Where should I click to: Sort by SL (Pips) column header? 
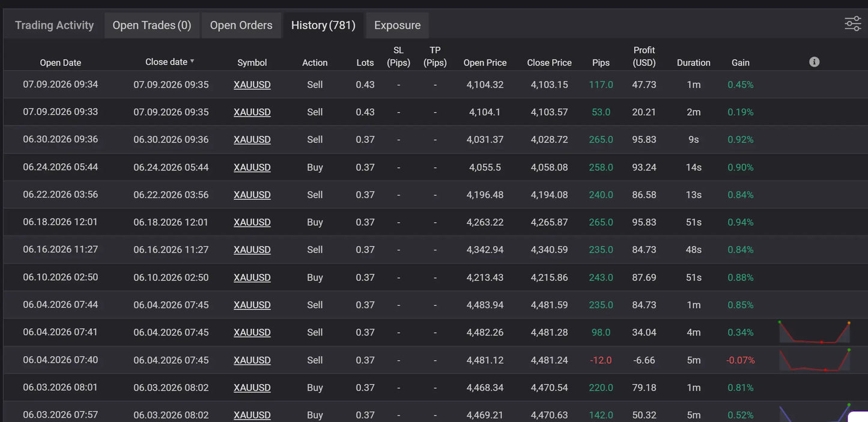pos(398,56)
